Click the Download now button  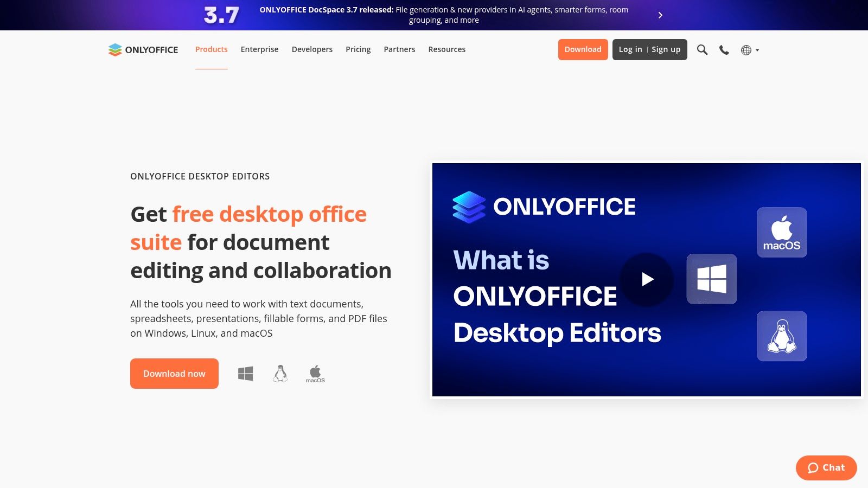click(x=174, y=374)
